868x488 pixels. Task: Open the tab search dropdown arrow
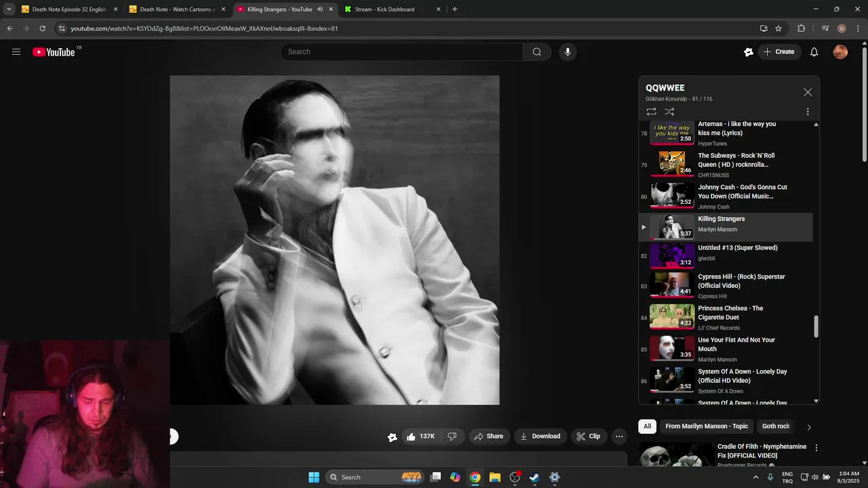pyautogui.click(x=9, y=9)
